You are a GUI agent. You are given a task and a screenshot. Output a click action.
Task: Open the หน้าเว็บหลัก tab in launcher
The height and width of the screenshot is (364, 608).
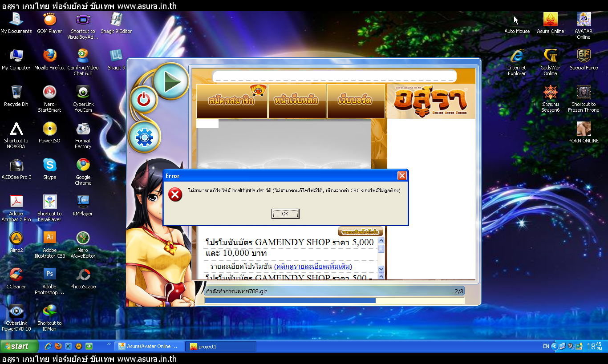[297, 101]
